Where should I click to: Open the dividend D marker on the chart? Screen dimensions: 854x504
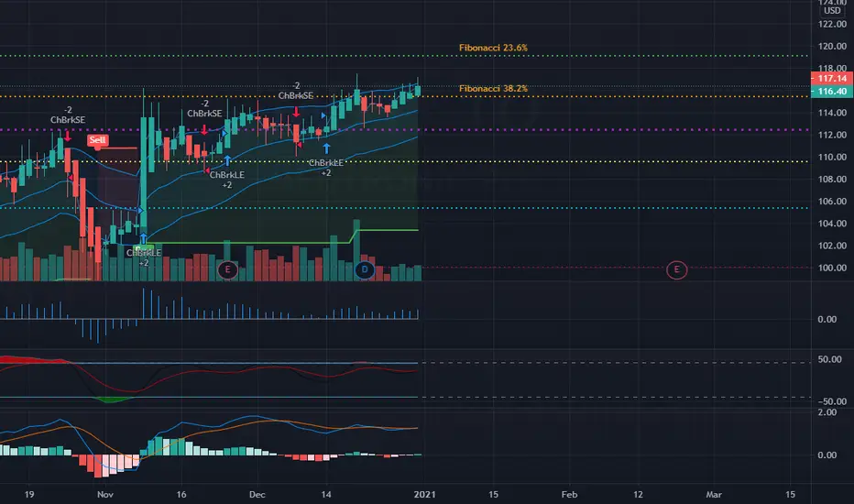pos(365,269)
